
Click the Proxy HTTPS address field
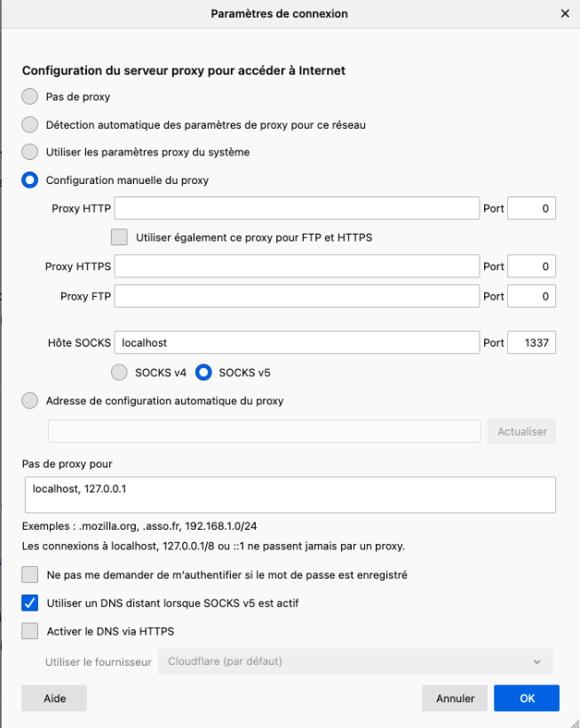click(x=297, y=266)
